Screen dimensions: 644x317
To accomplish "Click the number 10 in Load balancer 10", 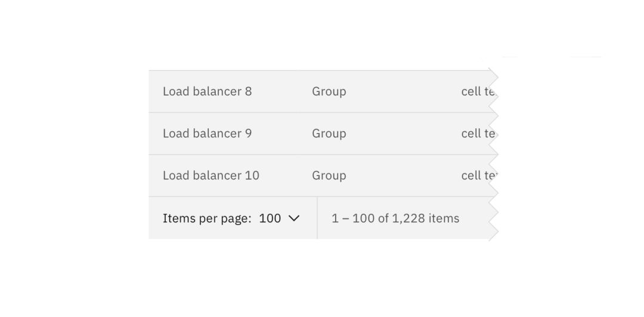I will (252, 176).
